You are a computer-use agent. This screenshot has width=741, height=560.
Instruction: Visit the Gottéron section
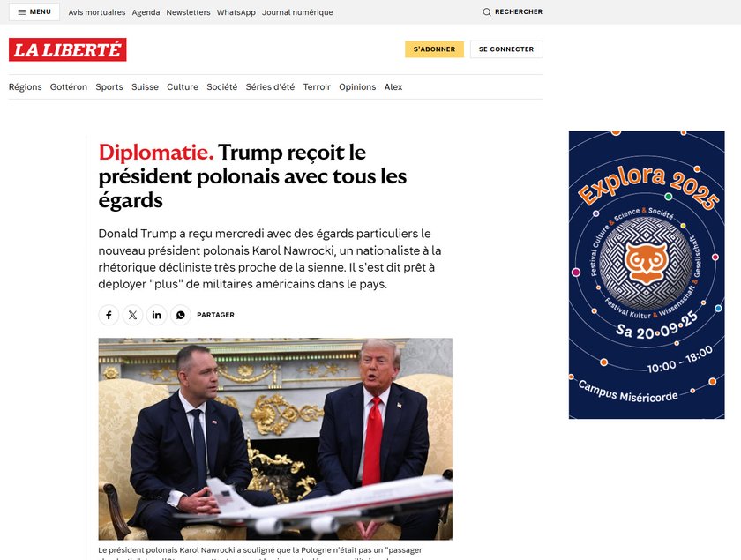tap(69, 87)
